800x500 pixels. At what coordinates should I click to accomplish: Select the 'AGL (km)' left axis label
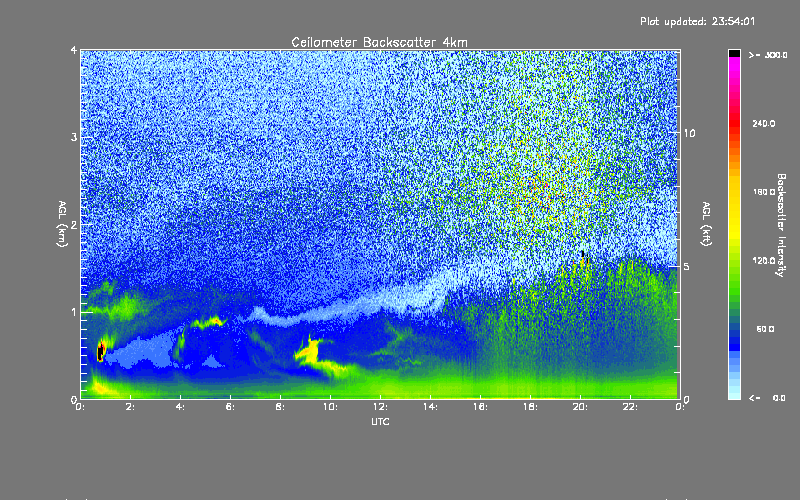[62, 224]
